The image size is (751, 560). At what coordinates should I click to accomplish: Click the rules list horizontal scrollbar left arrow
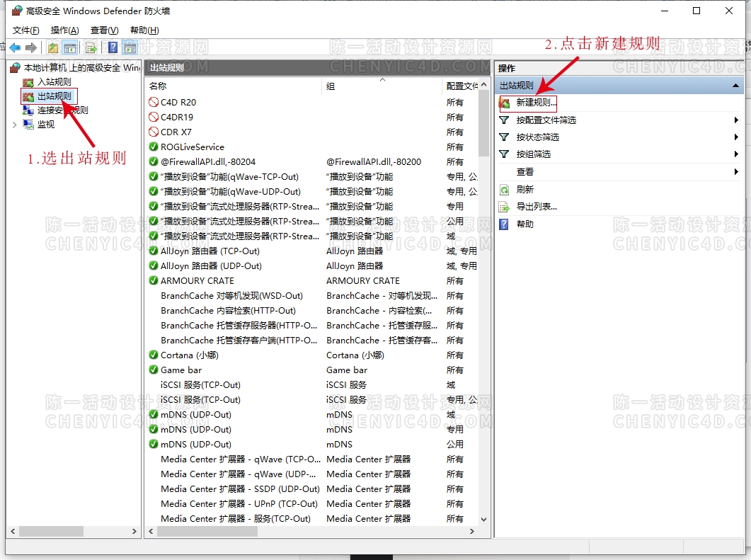pos(151,531)
